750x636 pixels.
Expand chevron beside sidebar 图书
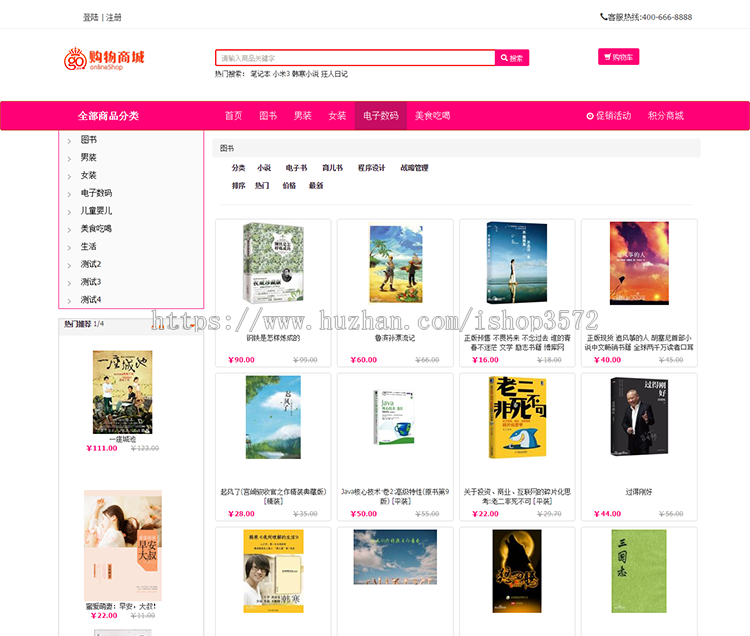69,141
